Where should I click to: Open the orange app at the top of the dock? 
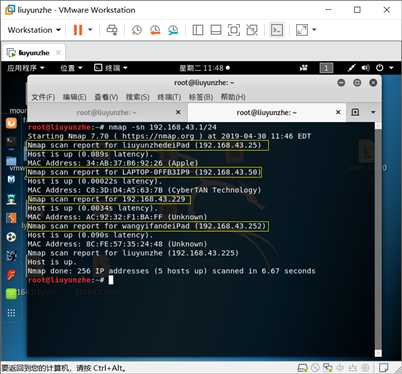coord(11,123)
